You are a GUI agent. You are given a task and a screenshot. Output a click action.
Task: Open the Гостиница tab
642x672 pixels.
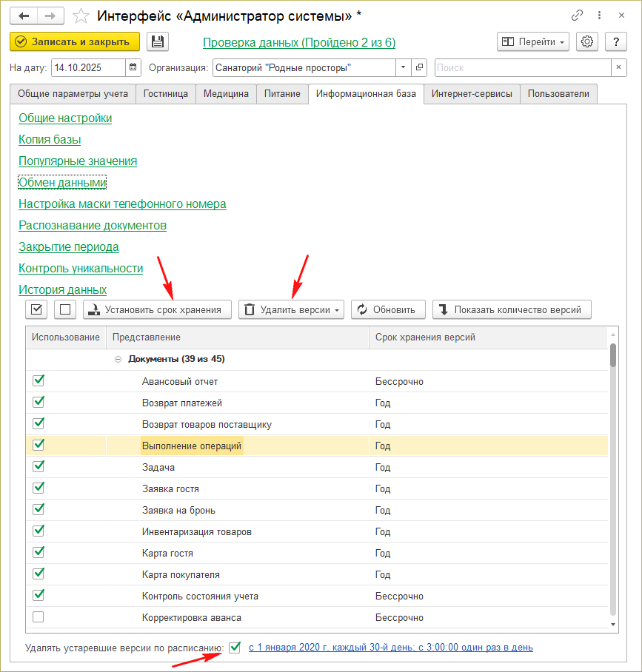(x=166, y=94)
